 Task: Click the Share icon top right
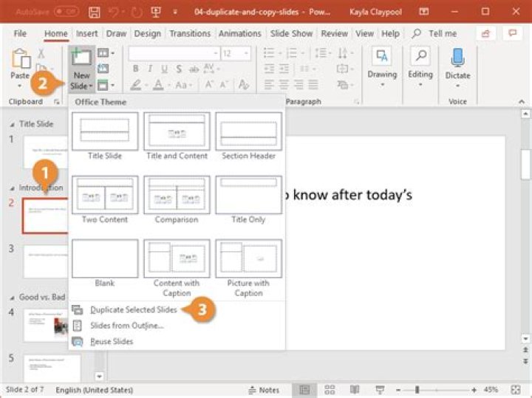pyautogui.click(x=486, y=33)
